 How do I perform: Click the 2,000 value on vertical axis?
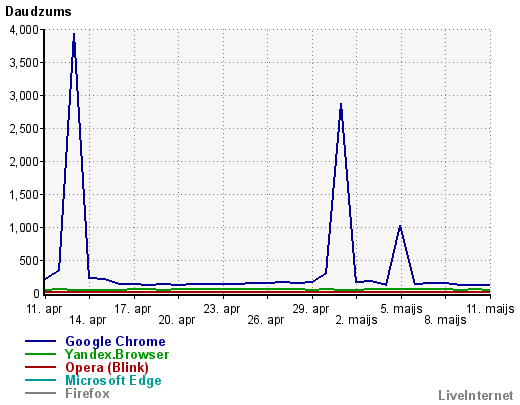(24, 162)
